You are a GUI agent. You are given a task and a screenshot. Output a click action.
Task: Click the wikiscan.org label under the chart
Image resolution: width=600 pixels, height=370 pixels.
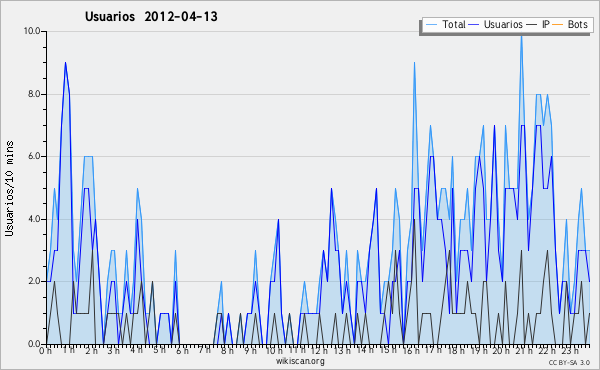[300, 361]
